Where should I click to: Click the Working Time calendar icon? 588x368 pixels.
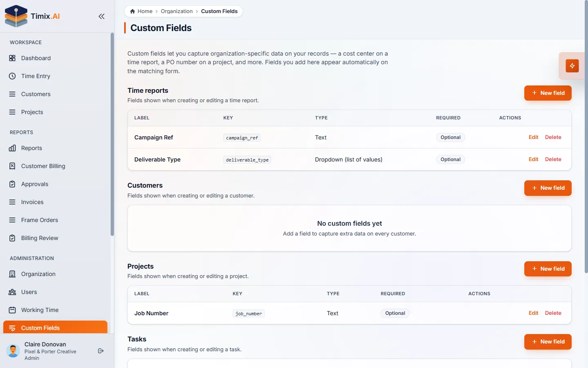[x=12, y=310]
